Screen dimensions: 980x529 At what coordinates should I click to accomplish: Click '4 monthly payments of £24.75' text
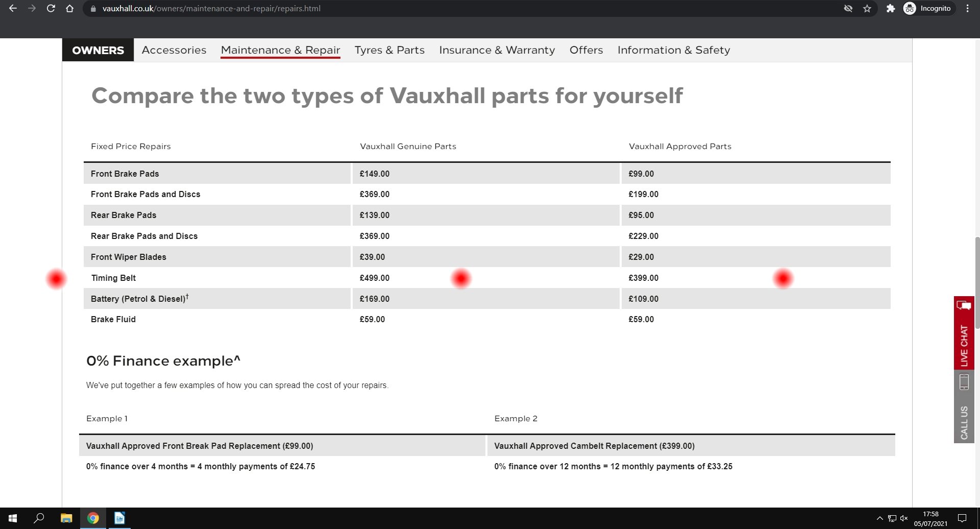[256, 466]
